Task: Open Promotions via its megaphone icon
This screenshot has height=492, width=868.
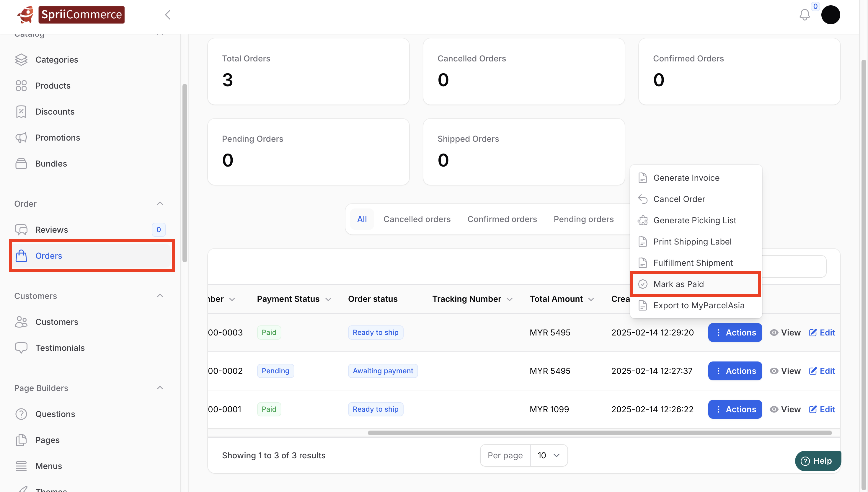Action: pyautogui.click(x=21, y=138)
